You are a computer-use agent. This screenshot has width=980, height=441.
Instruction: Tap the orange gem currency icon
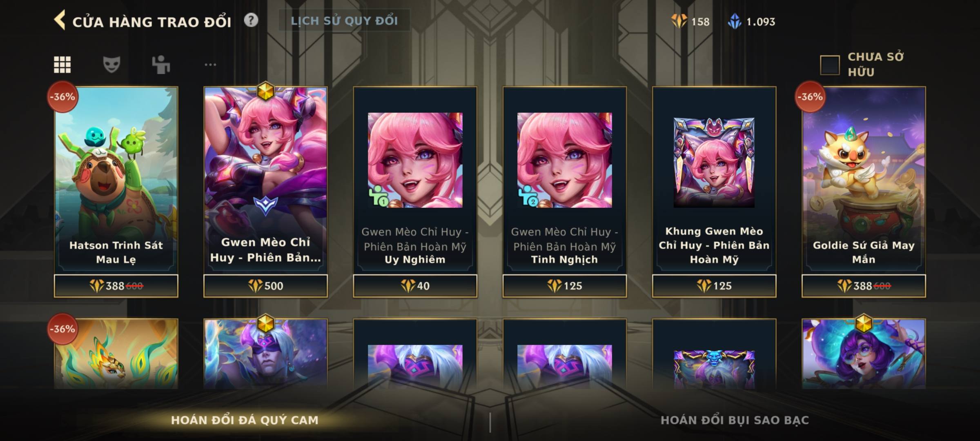point(679,21)
